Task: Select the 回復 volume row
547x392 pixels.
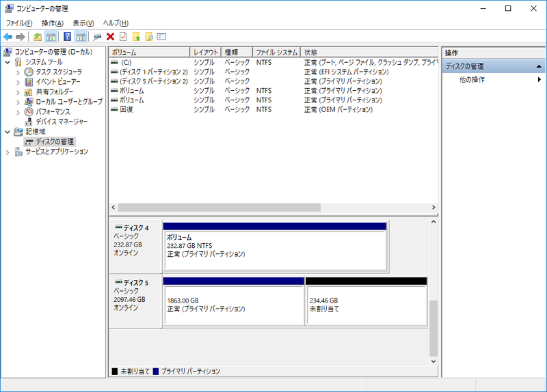Action: [274, 109]
